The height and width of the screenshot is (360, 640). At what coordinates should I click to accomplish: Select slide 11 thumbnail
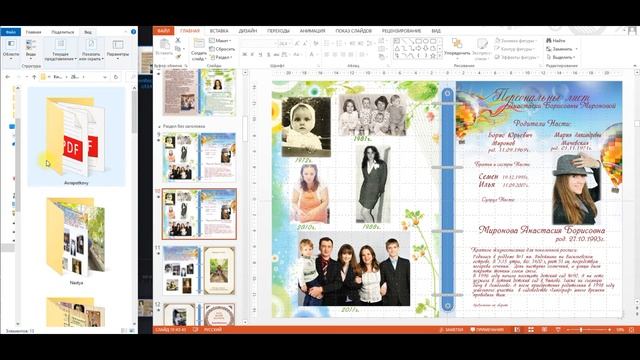tap(199, 270)
